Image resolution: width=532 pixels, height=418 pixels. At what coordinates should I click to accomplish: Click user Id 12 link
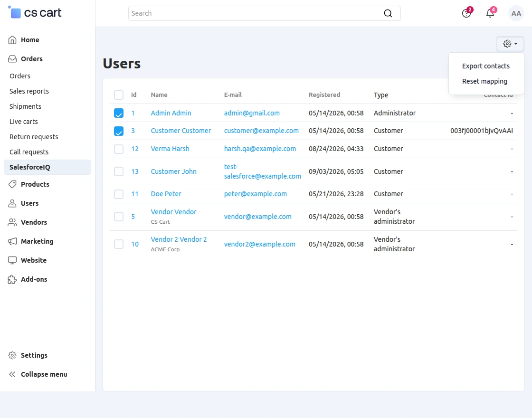coord(135,149)
